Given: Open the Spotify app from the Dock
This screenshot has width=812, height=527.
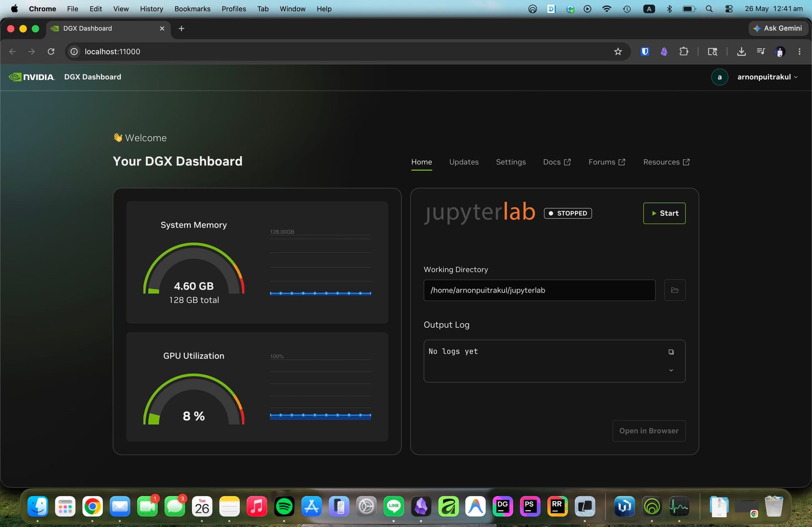Looking at the screenshot, I should pos(284,506).
